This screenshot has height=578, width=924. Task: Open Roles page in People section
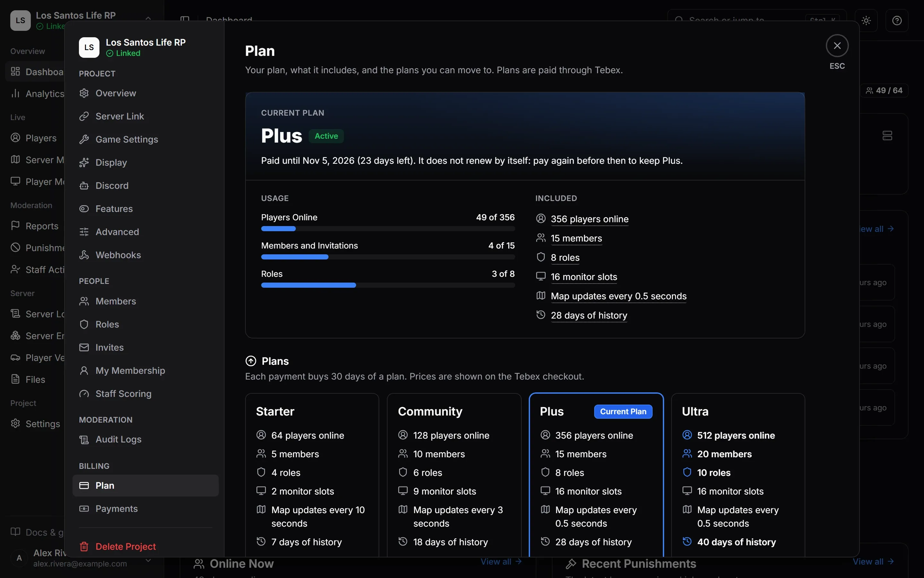point(145,325)
